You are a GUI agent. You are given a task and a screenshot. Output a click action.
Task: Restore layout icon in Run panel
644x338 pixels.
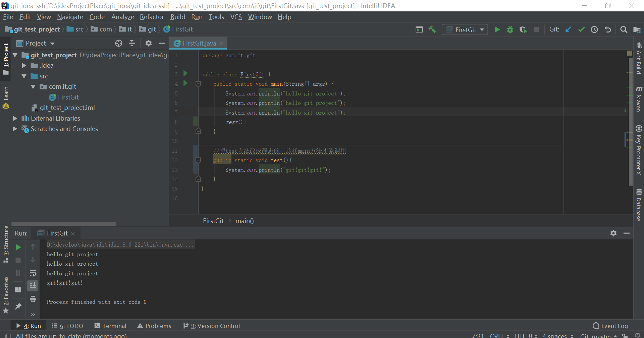pyautogui.click(x=18, y=289)
